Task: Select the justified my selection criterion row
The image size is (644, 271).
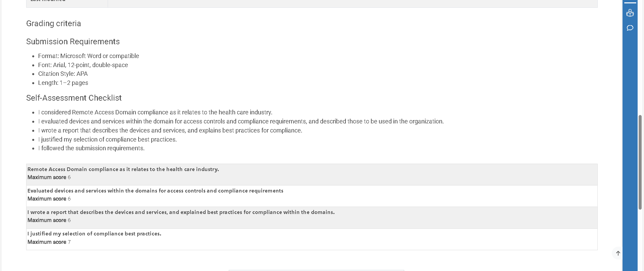Action: (x=312, y=239)
